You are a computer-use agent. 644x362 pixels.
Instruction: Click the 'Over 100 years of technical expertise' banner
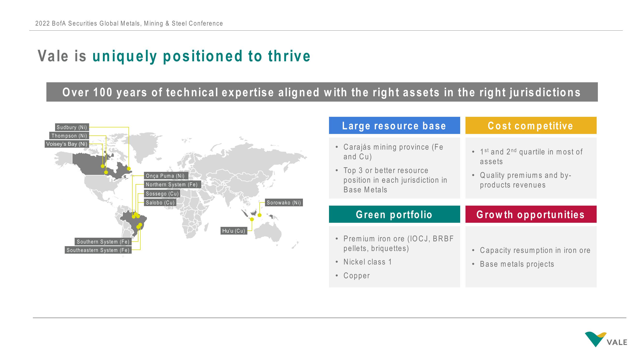point(322,92)
